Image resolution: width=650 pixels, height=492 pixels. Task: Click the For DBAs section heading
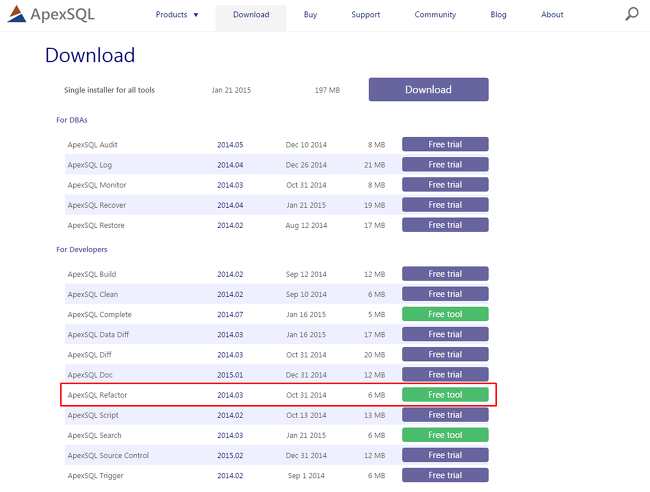(x=72, y=120)
